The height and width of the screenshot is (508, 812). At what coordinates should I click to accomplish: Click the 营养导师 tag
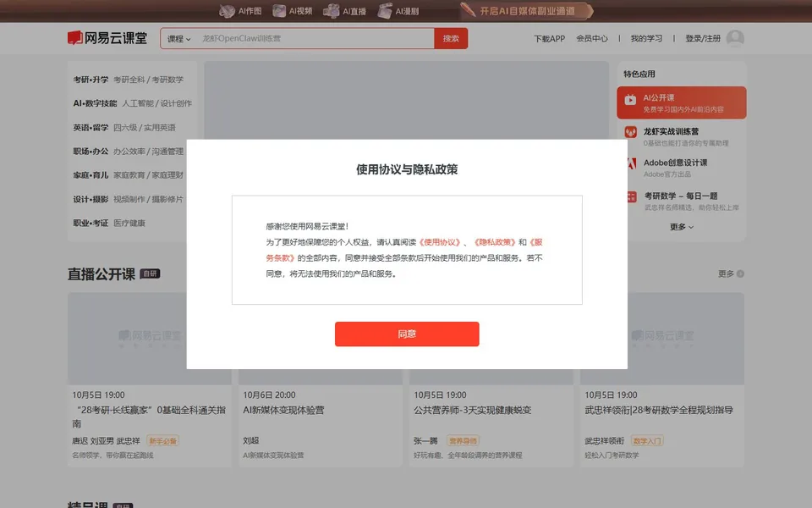click(x=463, y=441)
